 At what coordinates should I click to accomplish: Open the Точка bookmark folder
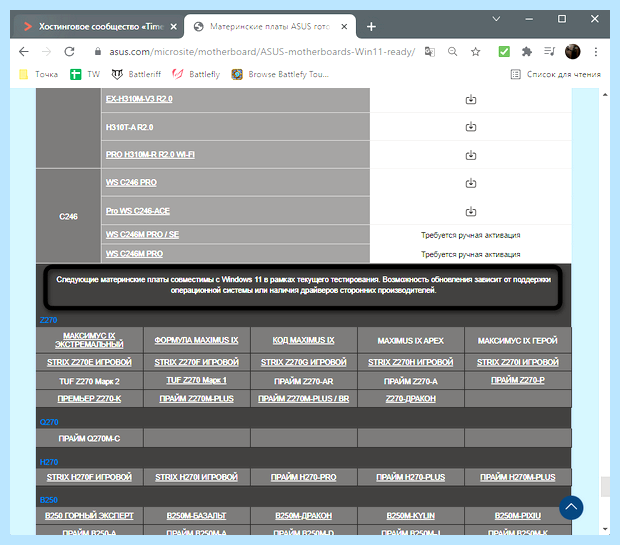coord(39,74)
